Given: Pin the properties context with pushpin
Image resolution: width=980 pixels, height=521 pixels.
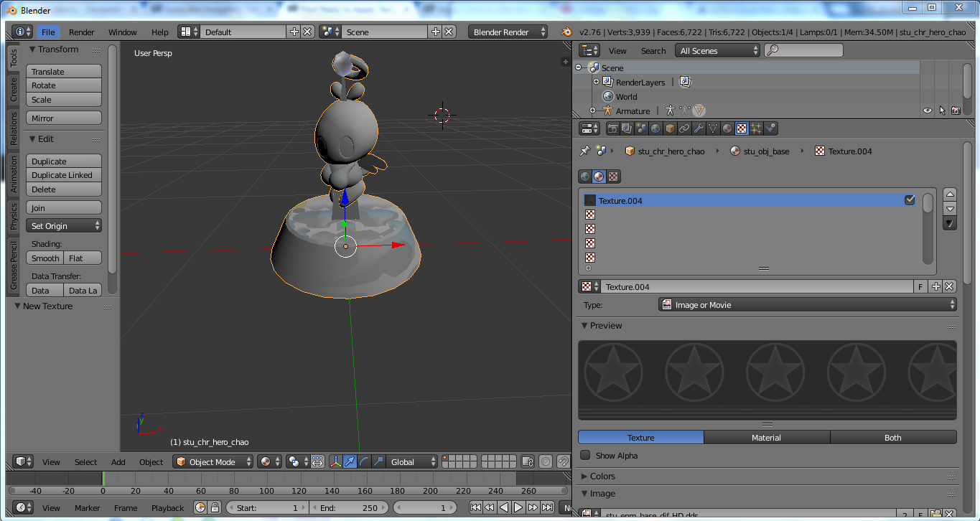Looking at the screenshot, I should coord(584,151).
